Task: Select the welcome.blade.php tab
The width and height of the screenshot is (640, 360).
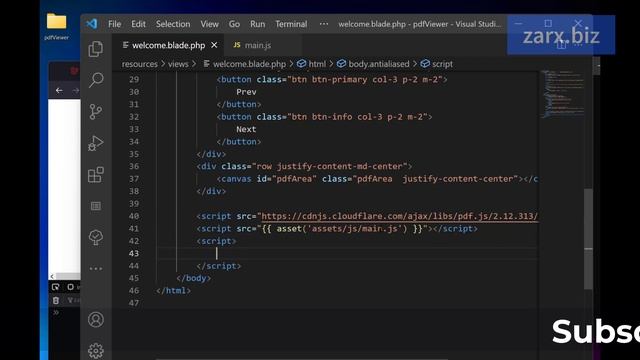Action: click(x=168, y=45)
